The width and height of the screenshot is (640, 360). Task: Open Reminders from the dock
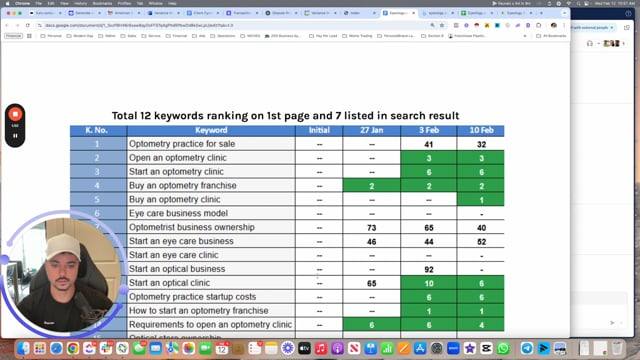(255, 348)
